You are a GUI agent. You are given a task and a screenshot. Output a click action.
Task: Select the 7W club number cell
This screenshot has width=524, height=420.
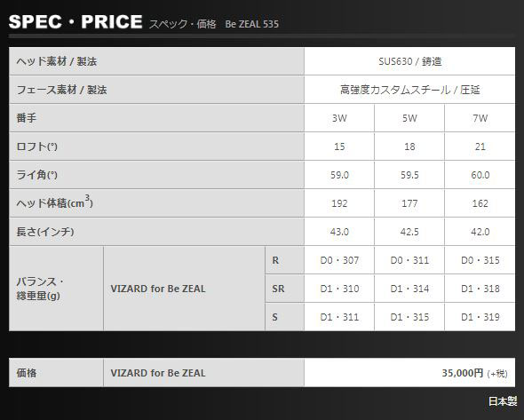pyautogui.click(x=480, y=118)
